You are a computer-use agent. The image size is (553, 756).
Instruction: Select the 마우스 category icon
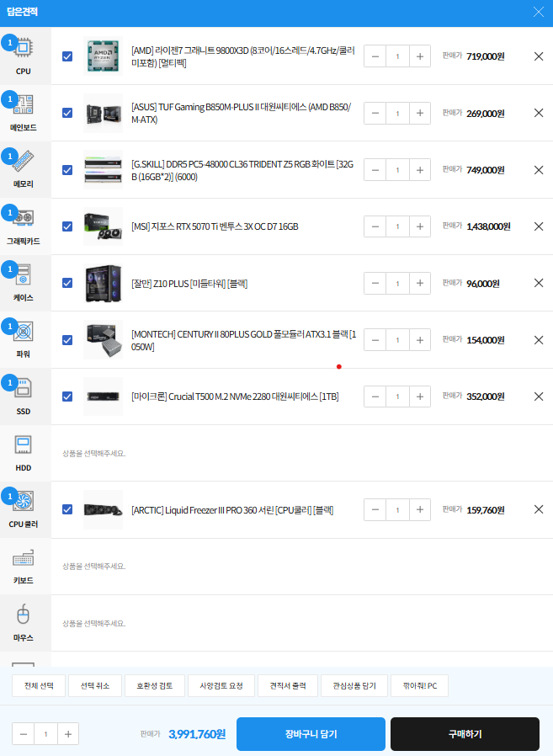coord(23,615)
